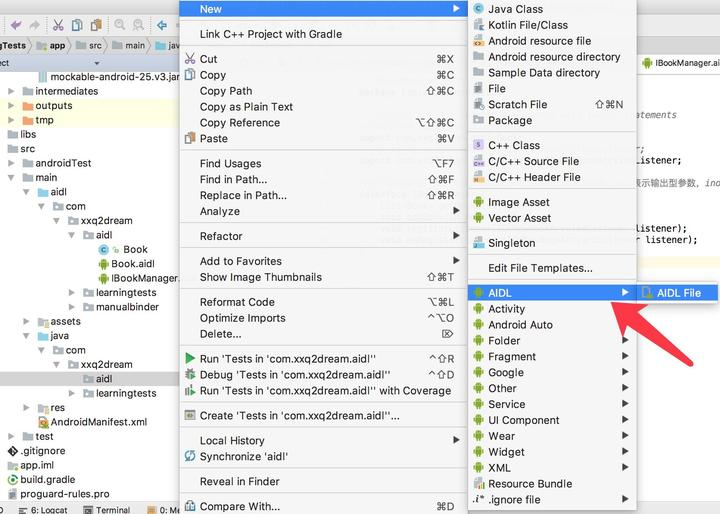Click the build.gradle file icon
720x514 pixels.
click(x=13, y=480)
